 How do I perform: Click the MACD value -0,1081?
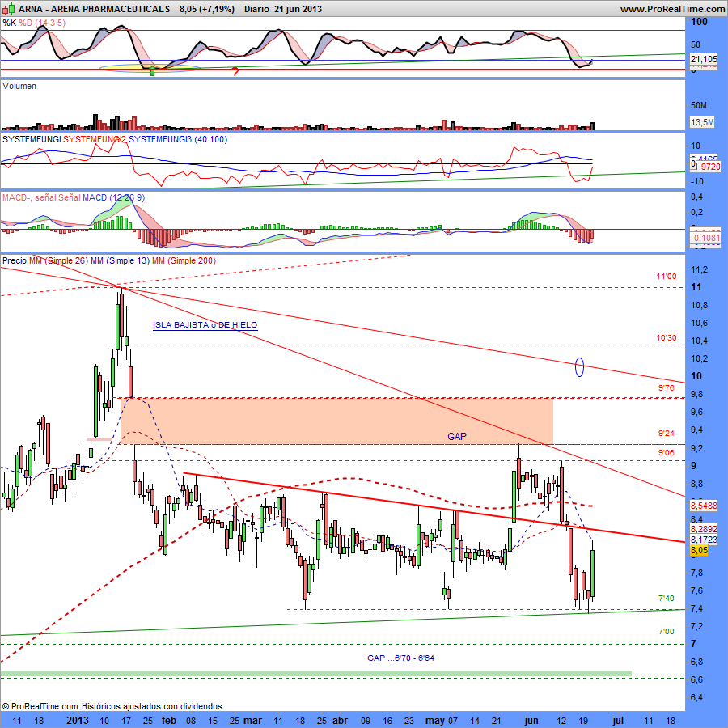point(705,238)
